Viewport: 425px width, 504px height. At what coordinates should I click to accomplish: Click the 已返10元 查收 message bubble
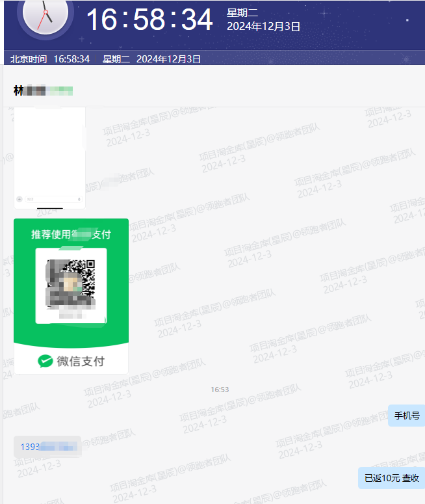tap(392, 478)
